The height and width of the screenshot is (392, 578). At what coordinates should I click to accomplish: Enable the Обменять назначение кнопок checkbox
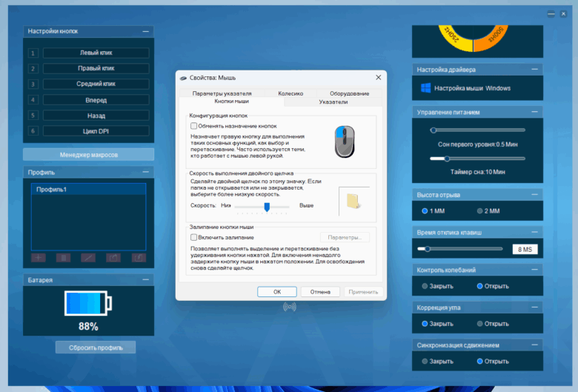point(193,126)
